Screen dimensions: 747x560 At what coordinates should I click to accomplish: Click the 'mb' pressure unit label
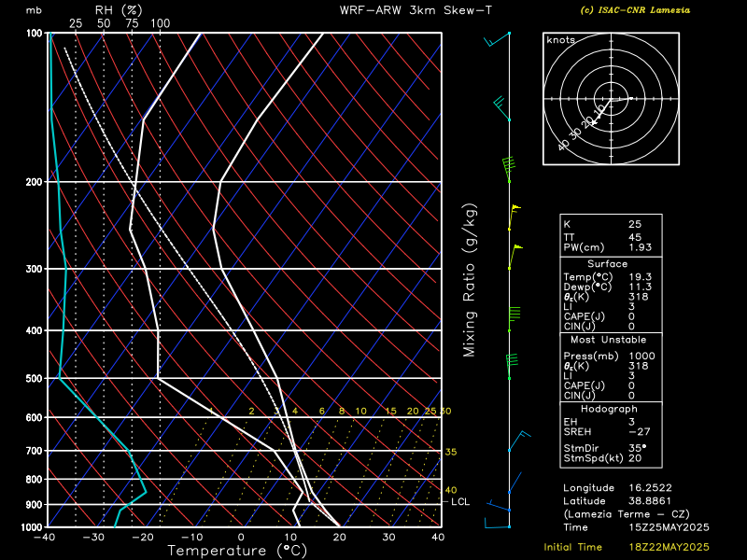click(x=34, y=10)
